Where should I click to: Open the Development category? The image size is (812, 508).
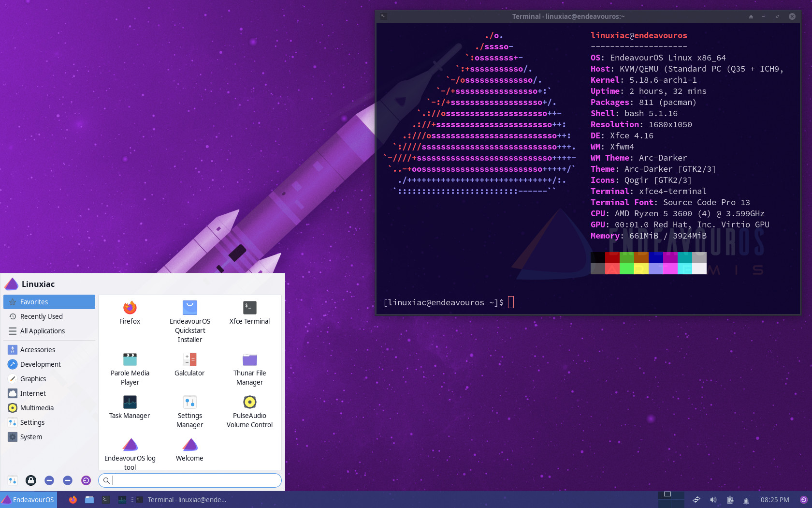[49, 364]
